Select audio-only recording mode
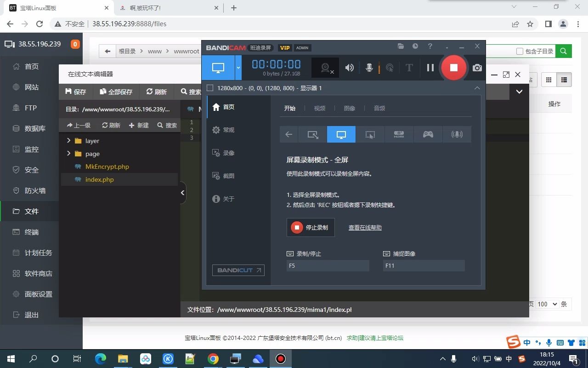Screen dimensions: 588x368 457,134
